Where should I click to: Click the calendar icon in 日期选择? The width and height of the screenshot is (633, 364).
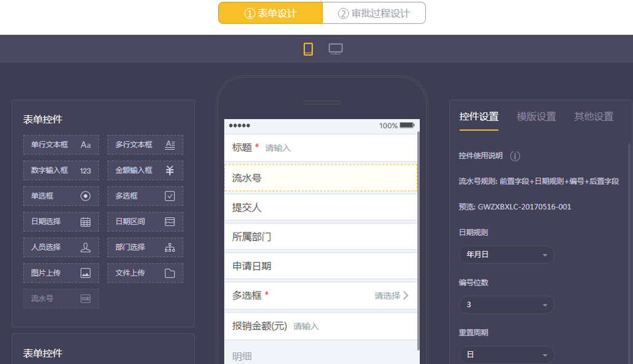point(85,222)
